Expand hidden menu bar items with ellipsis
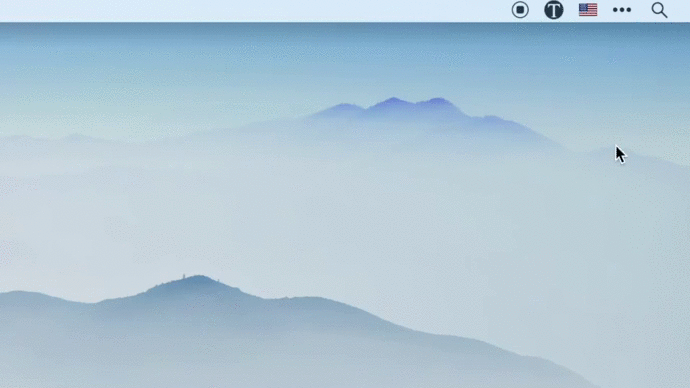This screenshot has width=690, height=388. pos(622,10)
